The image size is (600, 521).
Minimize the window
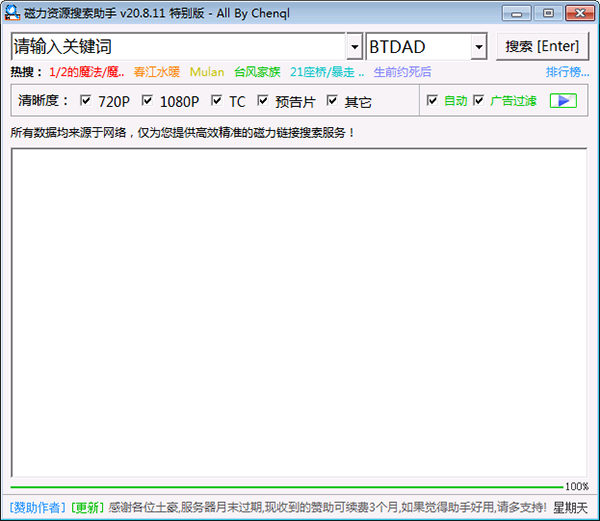click(516, 13)
